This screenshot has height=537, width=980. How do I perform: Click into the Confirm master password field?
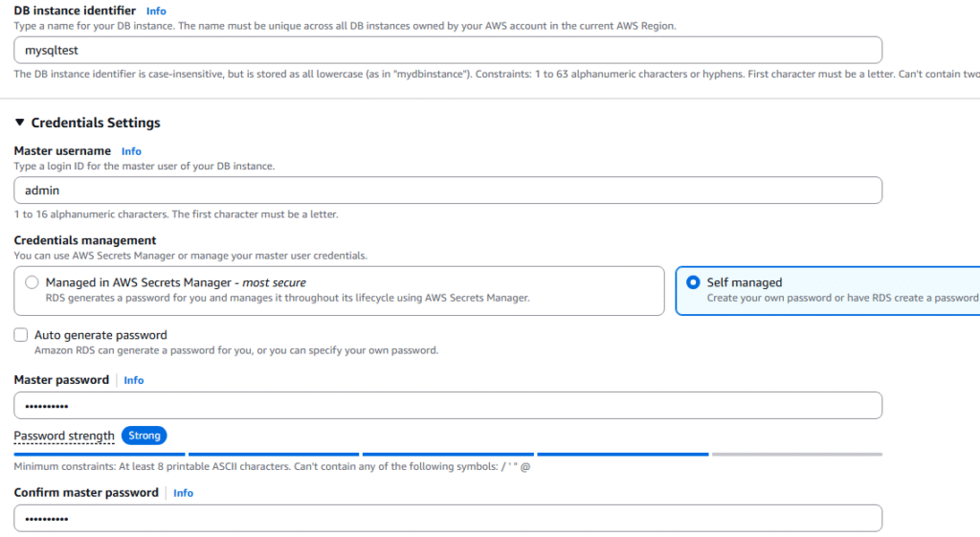pos(448,518)
